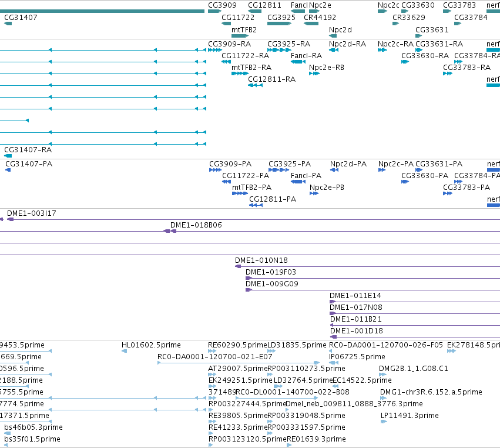500x448 pixels.
Task: Click the CG33631-RA transcript
Action: pos(419,50)
